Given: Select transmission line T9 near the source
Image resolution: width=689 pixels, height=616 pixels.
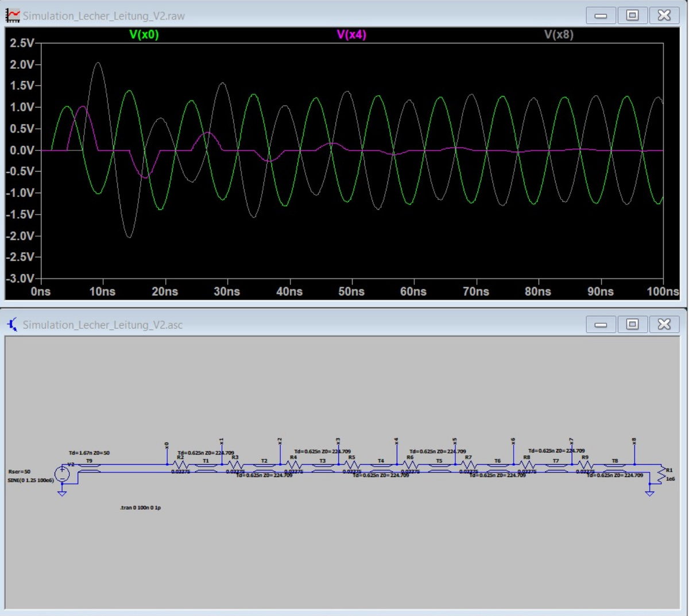Looking at the screenshot, I should click(89, 468).
